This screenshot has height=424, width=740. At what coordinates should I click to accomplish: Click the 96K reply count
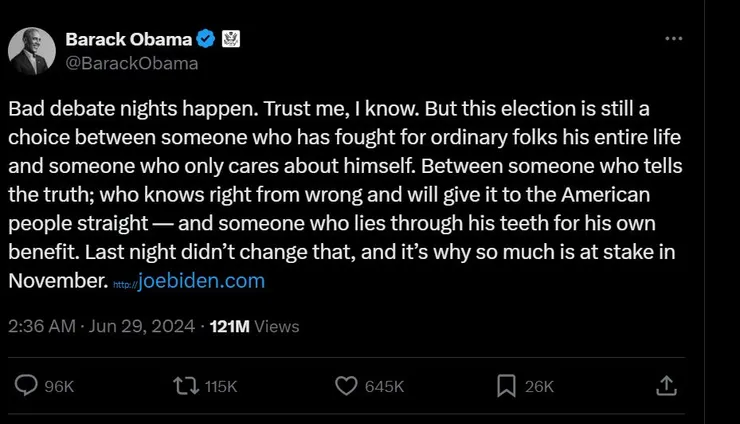[60, 386]
